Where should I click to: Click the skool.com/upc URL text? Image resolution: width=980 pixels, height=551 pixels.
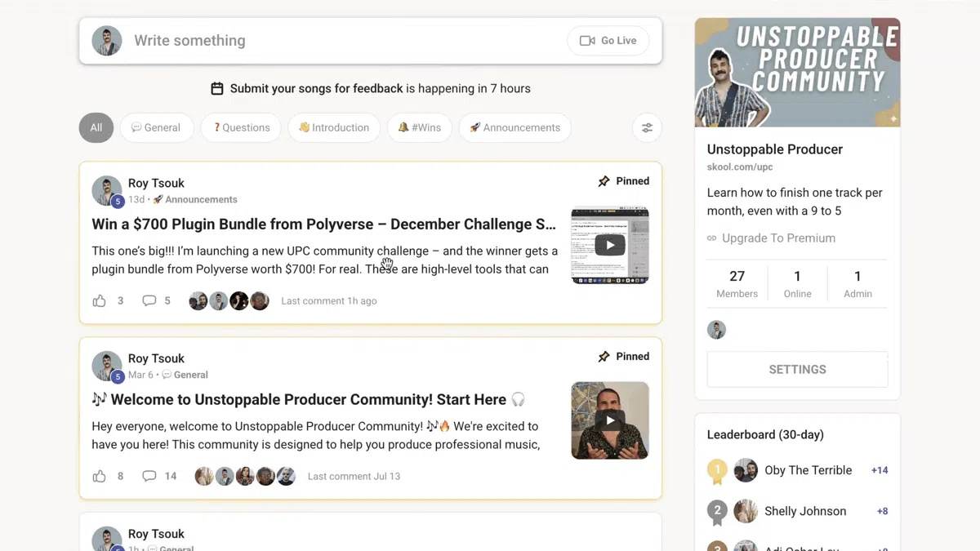[x=740, y=167]
